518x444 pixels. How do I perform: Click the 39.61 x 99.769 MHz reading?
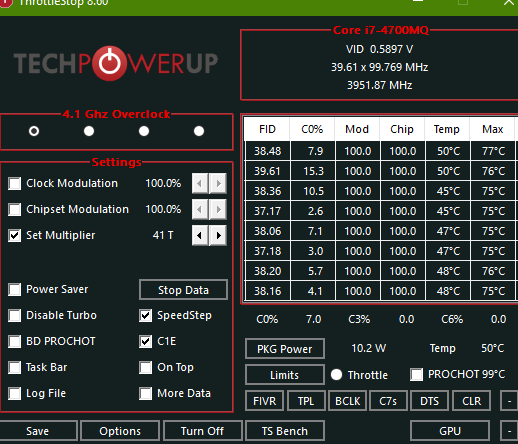379,67
